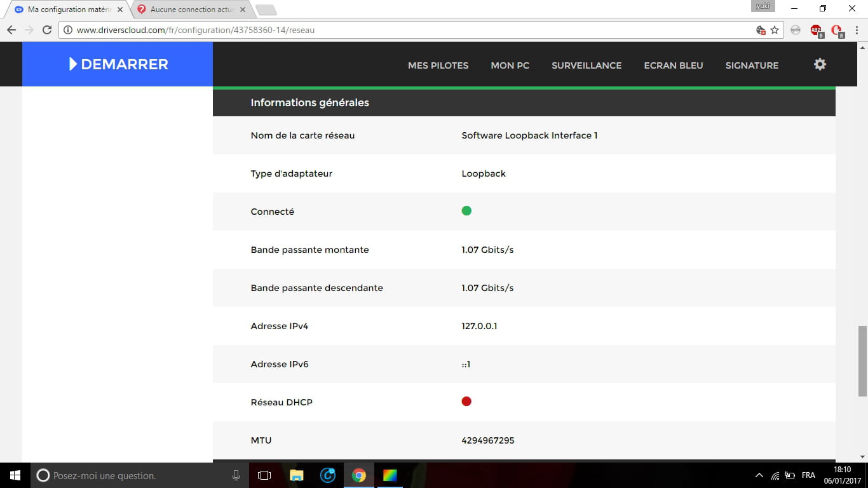Image resolution: width=868 pixels, height=488 pixels.
Task: Go back using the browser back arrow
Action: coord(11,30)
